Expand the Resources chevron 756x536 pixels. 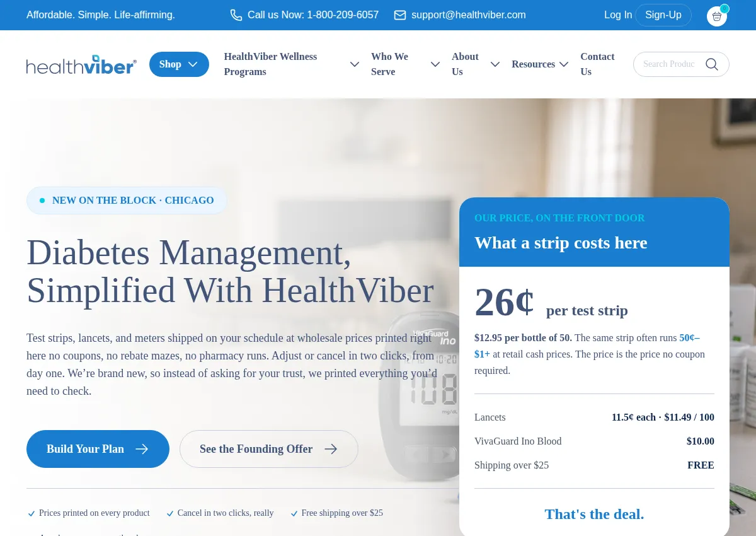tap(564, 64)
